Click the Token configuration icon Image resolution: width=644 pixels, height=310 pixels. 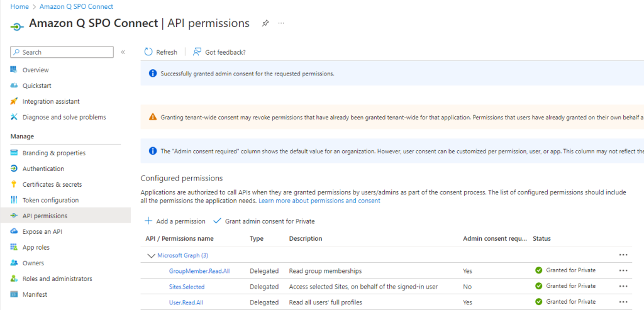tap(14, 200)
